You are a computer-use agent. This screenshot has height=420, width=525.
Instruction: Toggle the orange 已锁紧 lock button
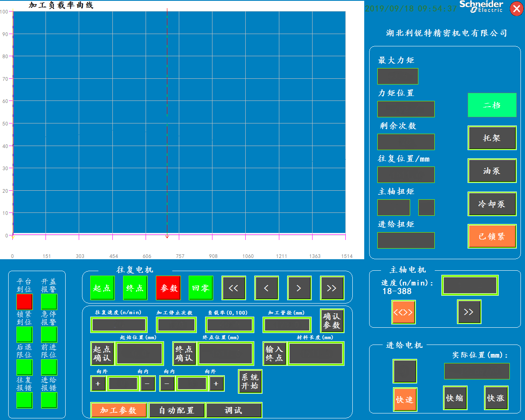click(492, 236)
